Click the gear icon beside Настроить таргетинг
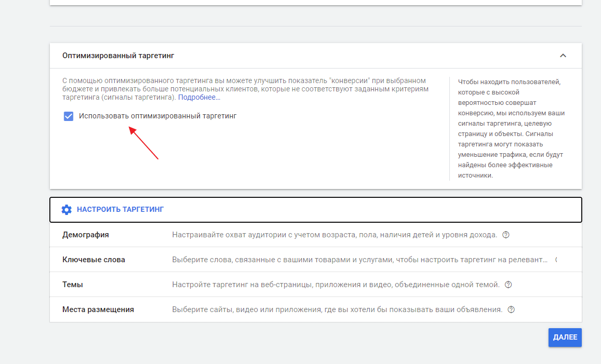601x364 pixels. [x=66, y=209]
